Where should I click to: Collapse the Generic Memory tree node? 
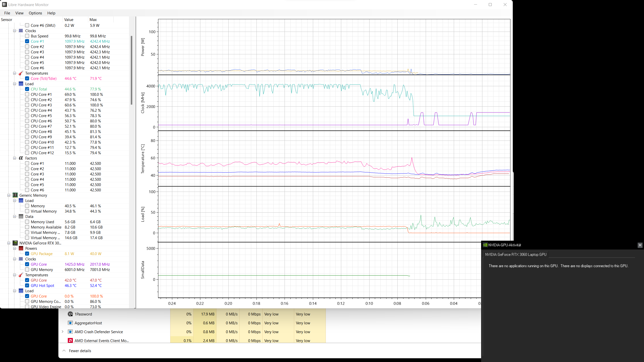[x=9, y=195]
